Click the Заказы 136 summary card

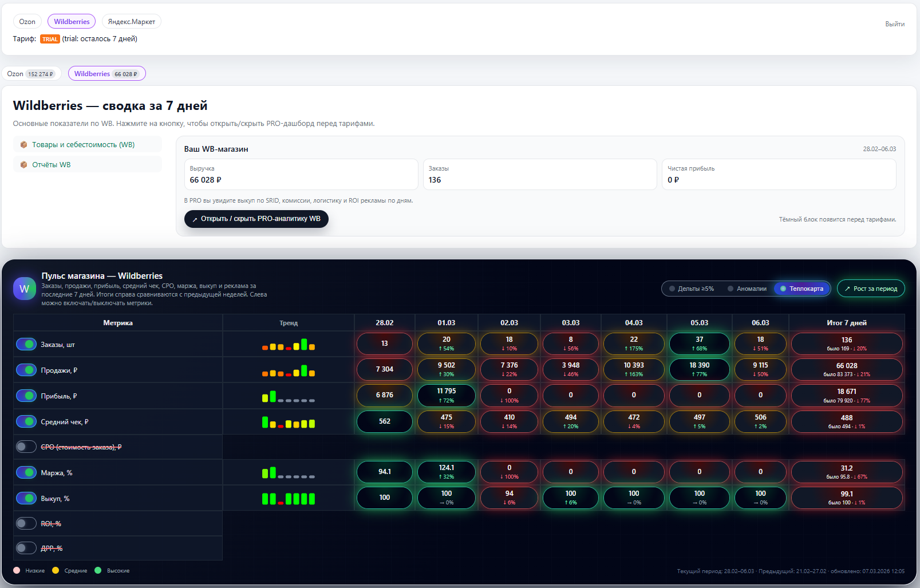coord(540,174)
